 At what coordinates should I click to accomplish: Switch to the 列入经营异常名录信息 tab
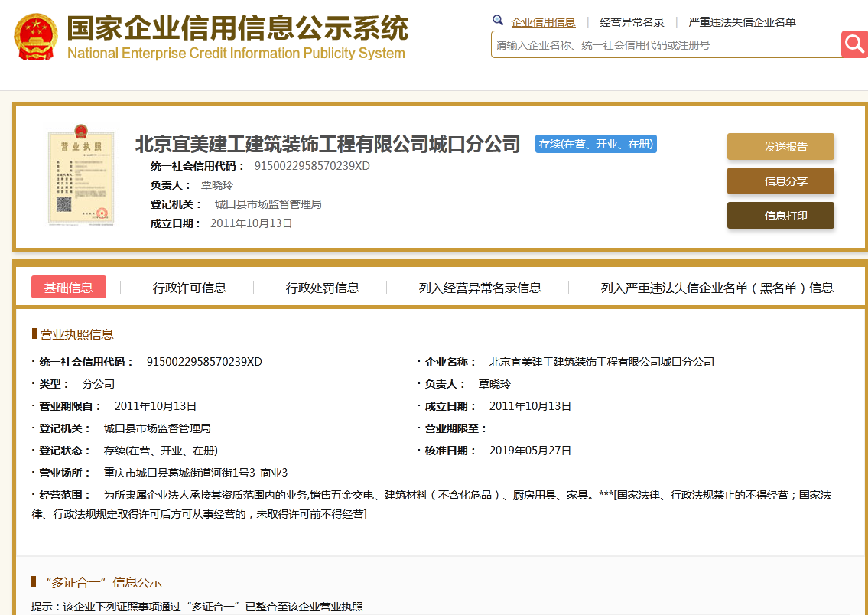pos(480,288)
